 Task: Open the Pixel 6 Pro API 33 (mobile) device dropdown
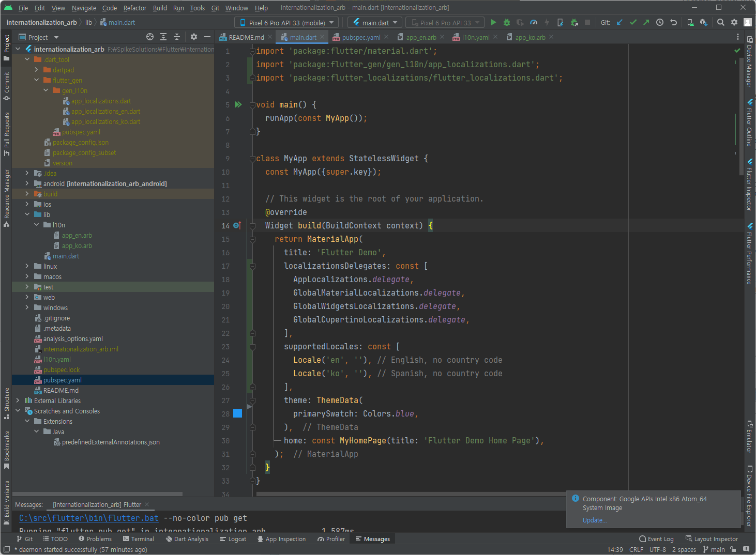click(286, 23)
